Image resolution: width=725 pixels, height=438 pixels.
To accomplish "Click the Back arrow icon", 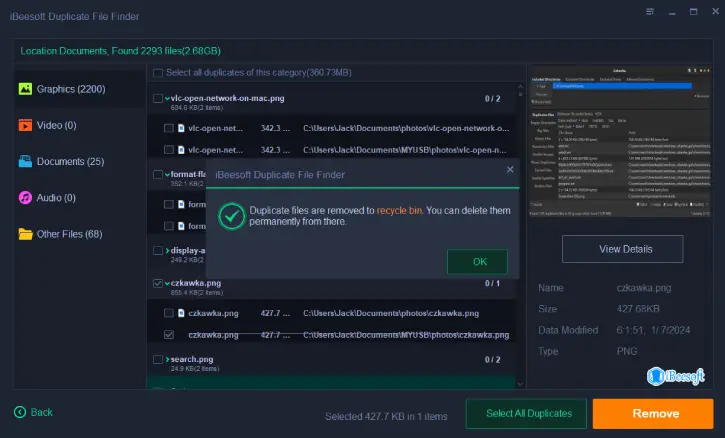I will pos(20,412).
